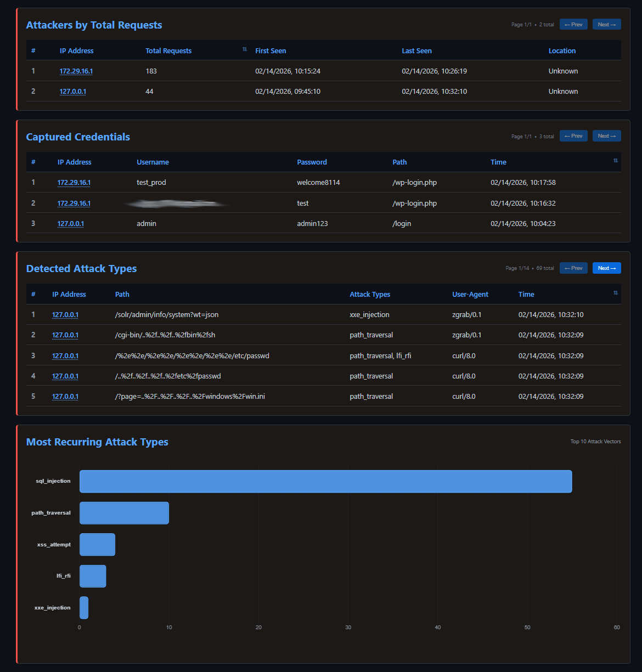642x672 pixels.
Task: Click the Detected Attack Types Time sort icon
Action: click(x=615, y=293)
